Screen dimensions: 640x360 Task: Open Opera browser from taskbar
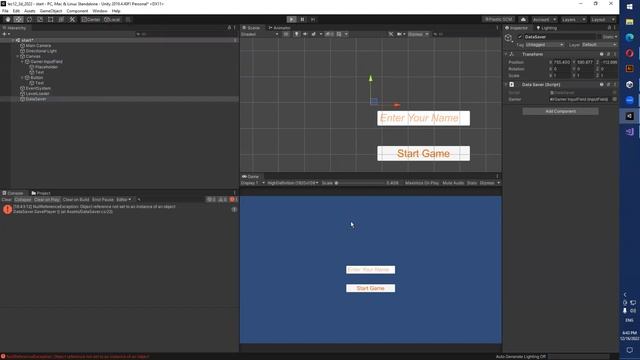(629, 53)
